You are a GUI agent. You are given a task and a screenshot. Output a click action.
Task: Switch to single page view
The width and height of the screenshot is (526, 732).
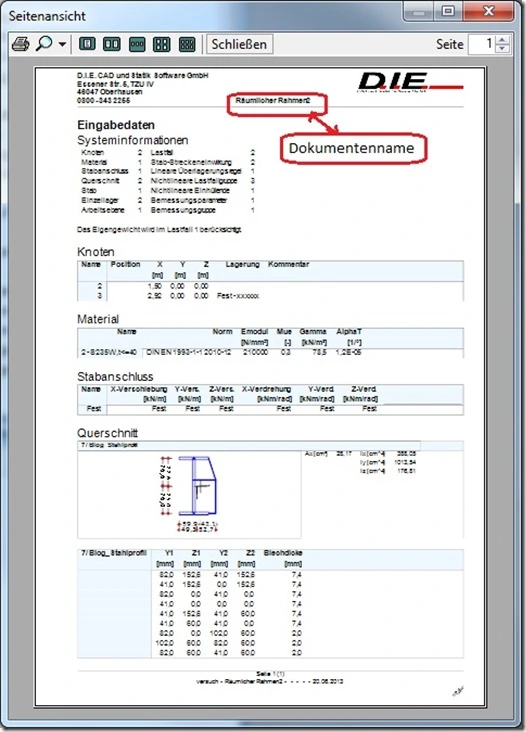pyautogui.click(x=87, y=44)
